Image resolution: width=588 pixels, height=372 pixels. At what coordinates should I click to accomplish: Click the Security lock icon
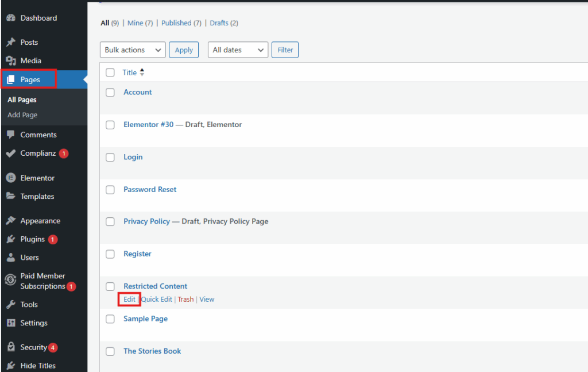click(x=10, y=347)
